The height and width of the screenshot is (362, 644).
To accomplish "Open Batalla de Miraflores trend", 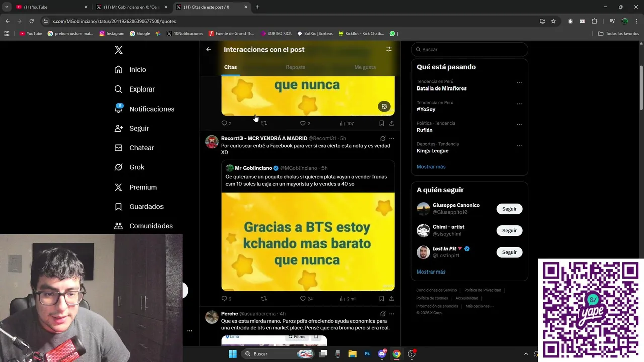I will click(x=442, y=88).
